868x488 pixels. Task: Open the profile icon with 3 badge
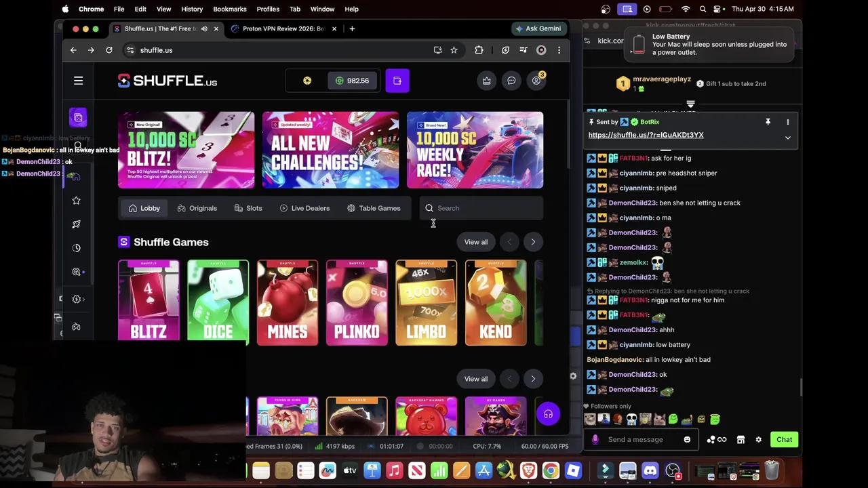click(x=536, y=81)
